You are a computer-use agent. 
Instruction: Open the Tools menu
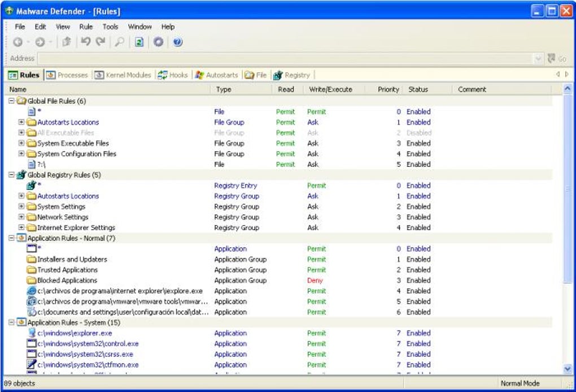(110, 27)
